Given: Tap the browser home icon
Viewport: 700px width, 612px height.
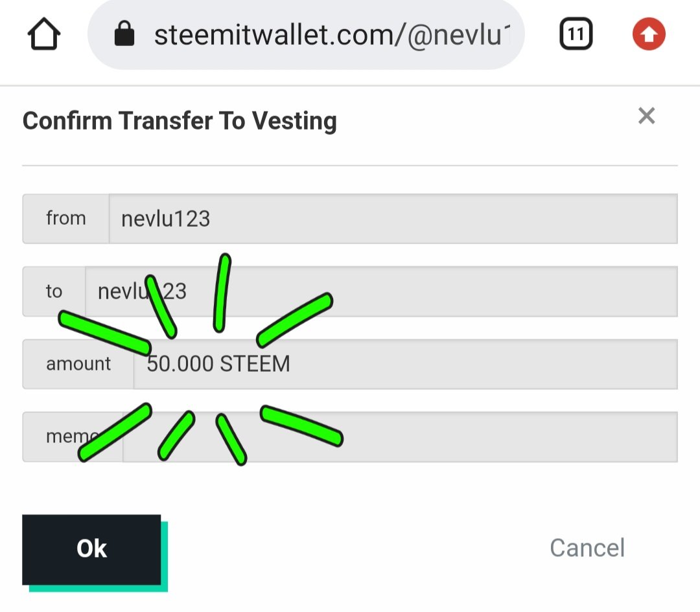Looking at the screenshot, I should (44, 34).
